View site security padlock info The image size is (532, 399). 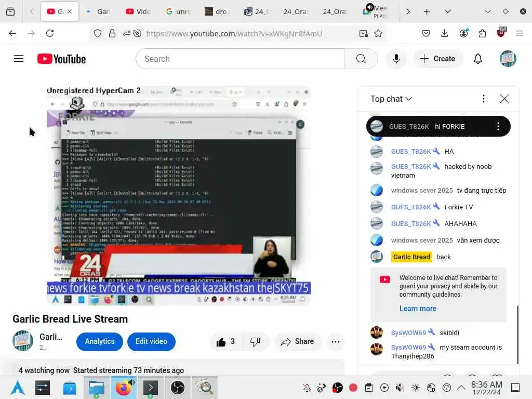(112, 33)
